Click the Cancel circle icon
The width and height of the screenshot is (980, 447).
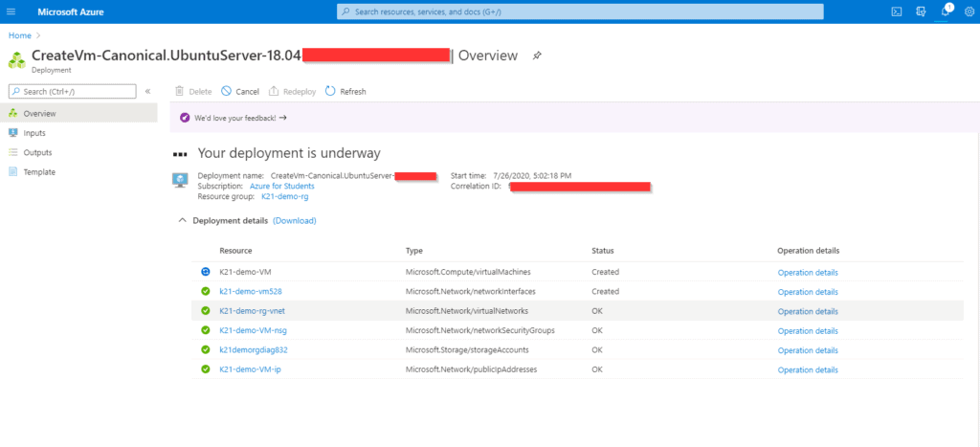point(226,91)
